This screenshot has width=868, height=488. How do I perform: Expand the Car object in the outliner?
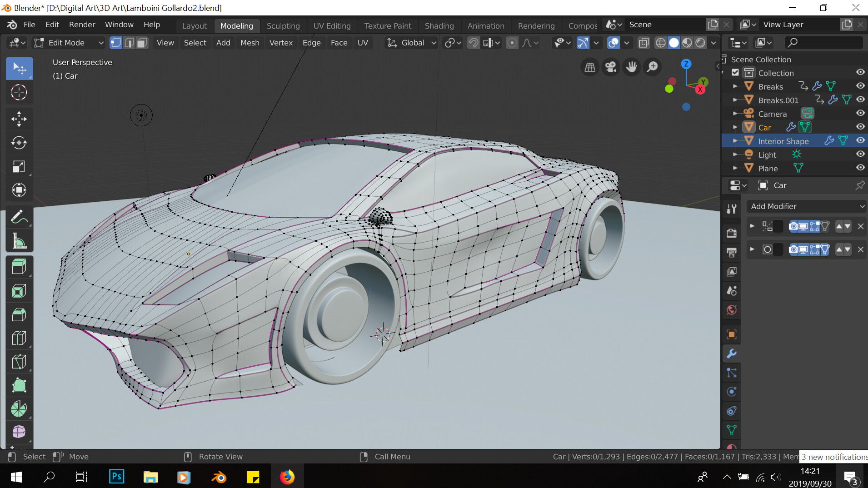pyautogui.click(x=735, y=127)
